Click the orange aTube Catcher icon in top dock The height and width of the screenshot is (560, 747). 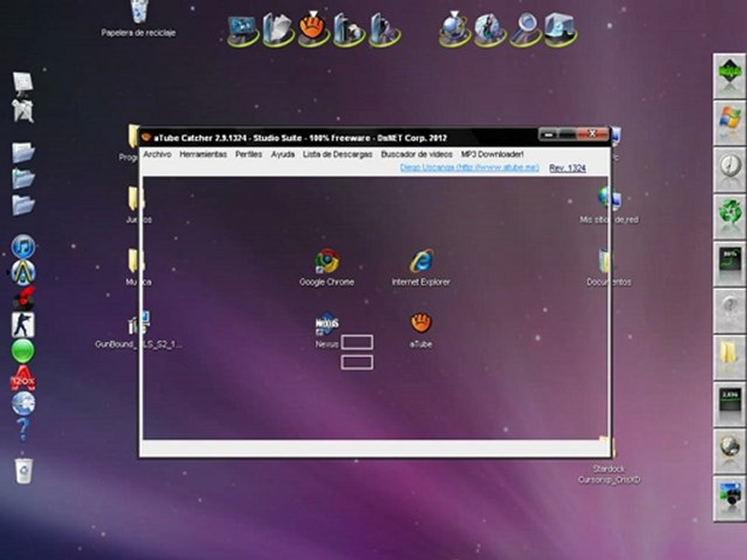tap(313, 29)
